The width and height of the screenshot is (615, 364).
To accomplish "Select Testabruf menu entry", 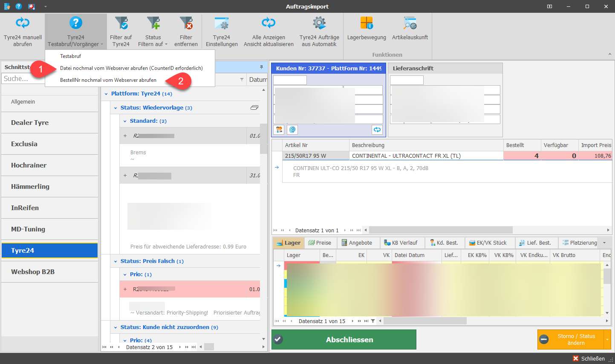I will (x=70, y=56).
